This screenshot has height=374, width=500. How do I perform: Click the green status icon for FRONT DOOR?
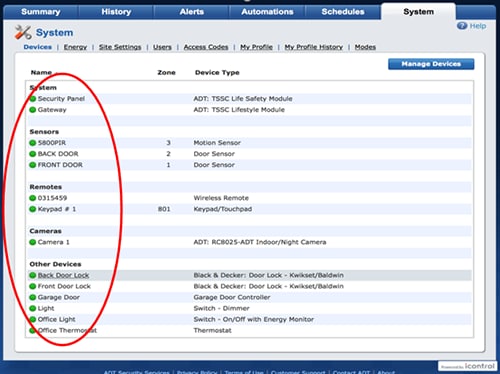pos(33,165)
